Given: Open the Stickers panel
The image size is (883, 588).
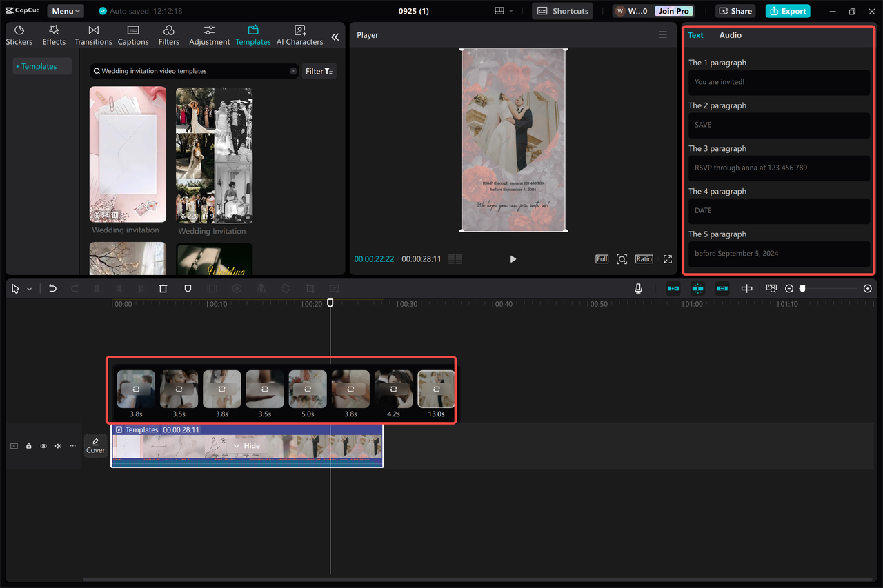Looking at the screenshot, I should tap(19, 34).
